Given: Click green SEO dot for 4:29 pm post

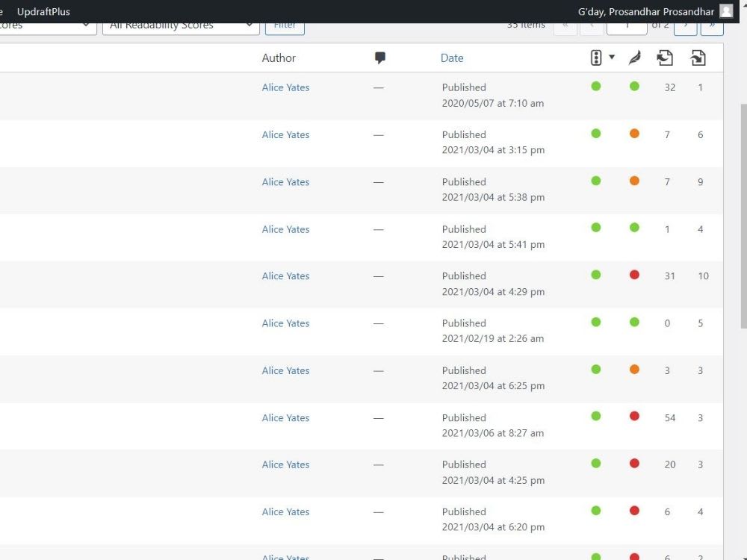Looking at the screenshot, I should (596, 275).
